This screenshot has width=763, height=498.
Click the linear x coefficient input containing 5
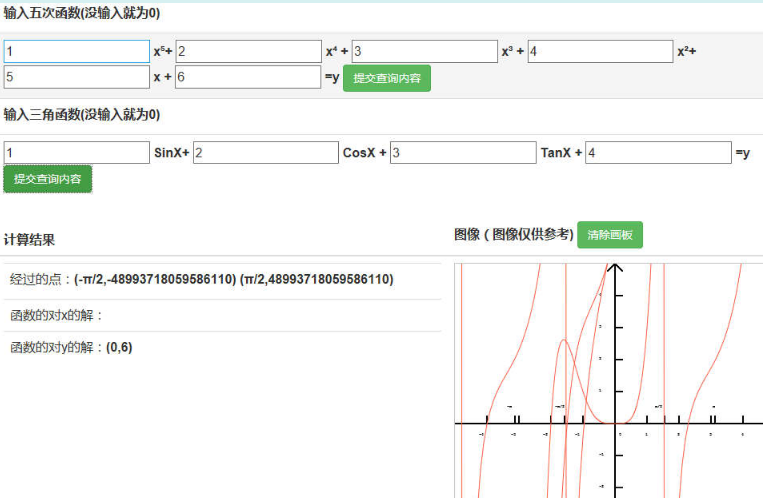coord(76,77)
